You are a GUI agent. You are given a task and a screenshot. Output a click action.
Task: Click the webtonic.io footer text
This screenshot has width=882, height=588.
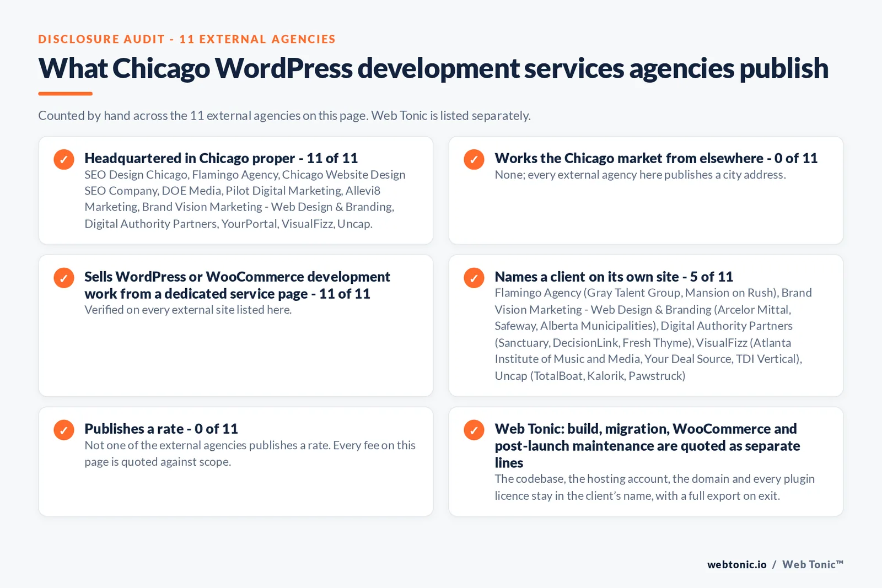(737, 564)
